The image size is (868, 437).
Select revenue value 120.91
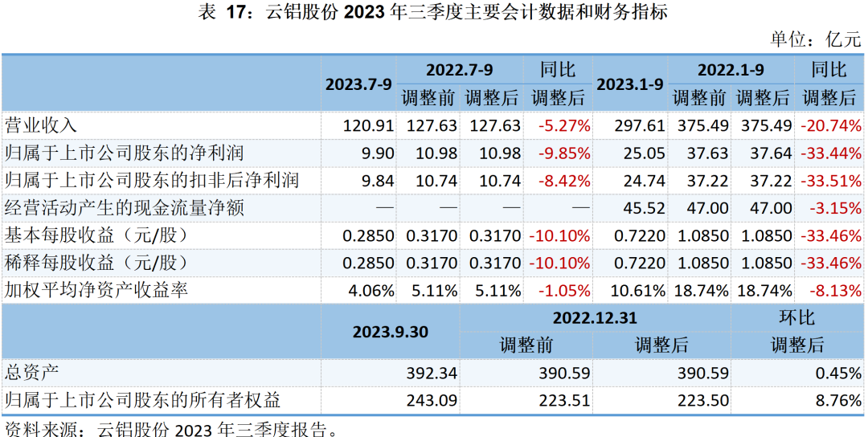click(368, 126)
